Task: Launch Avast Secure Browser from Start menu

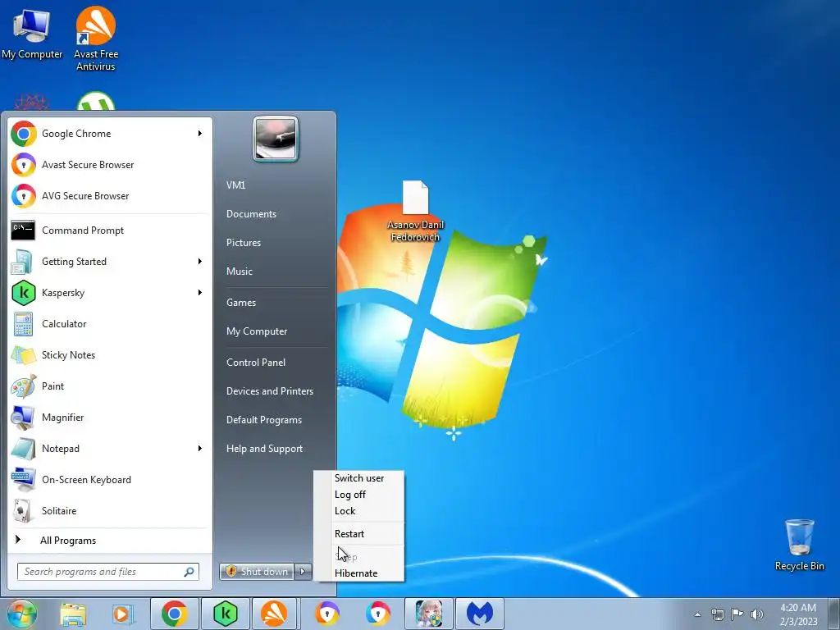Action: (x=109, y=164)
